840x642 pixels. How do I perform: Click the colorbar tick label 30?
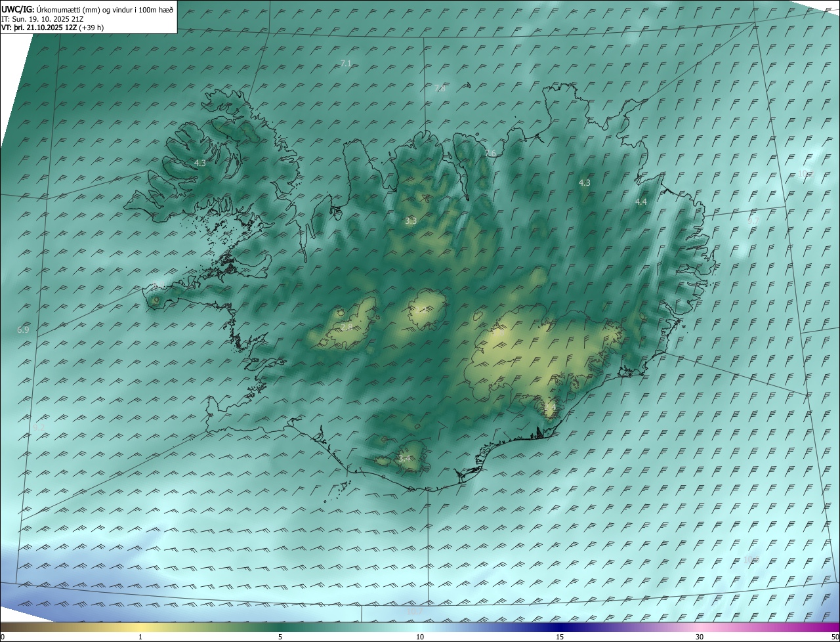pyautogui.click(x=700, y=637)
